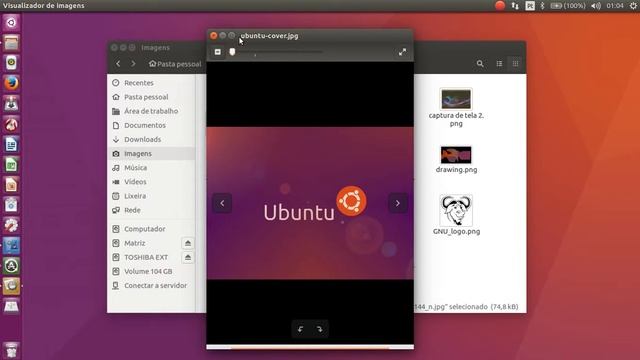The image size is (640, 360).
Task: Open System Settings from launcher
Action: pyautogui.click(x=11, y=225)
